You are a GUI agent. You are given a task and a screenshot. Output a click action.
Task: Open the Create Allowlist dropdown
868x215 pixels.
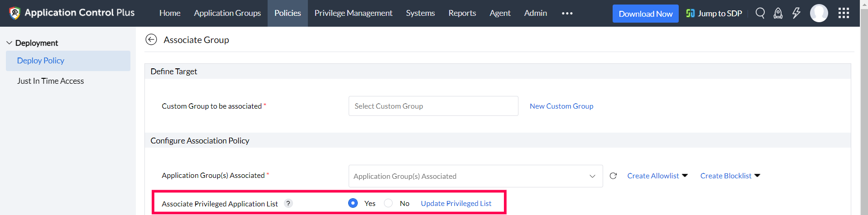pos(657,176)
